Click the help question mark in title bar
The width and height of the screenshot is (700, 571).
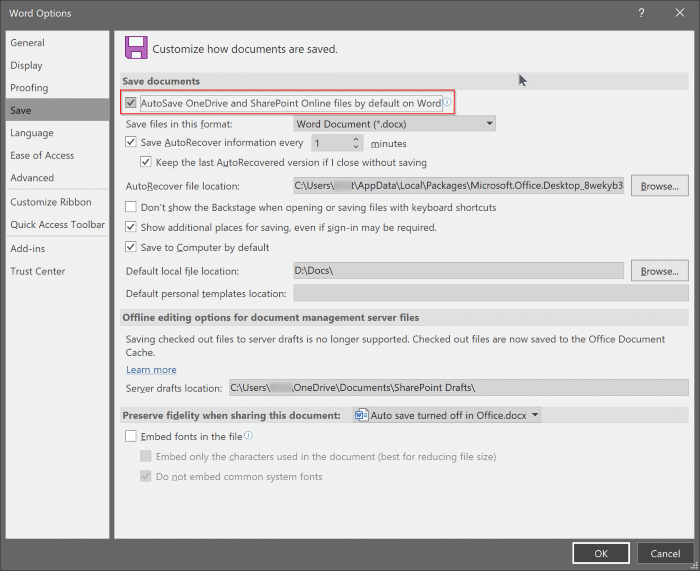pos(639,13)
